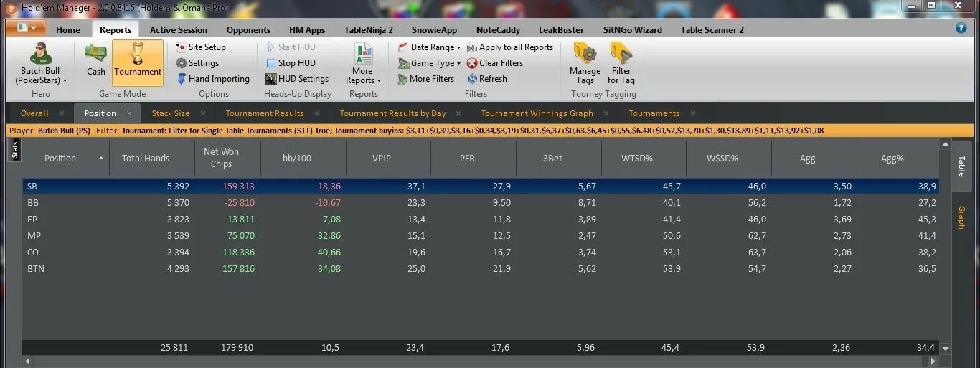Click the blue help question mark icon

(x=961, y=28)
